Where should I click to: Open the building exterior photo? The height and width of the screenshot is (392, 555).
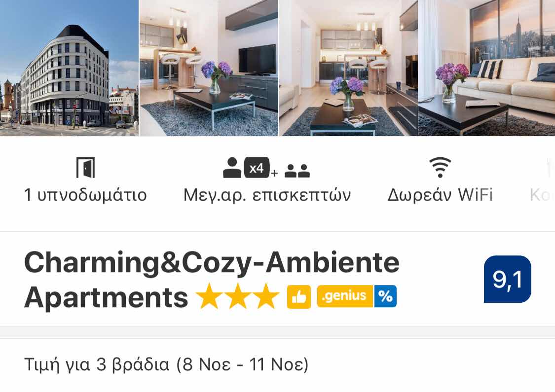(69, 68)
